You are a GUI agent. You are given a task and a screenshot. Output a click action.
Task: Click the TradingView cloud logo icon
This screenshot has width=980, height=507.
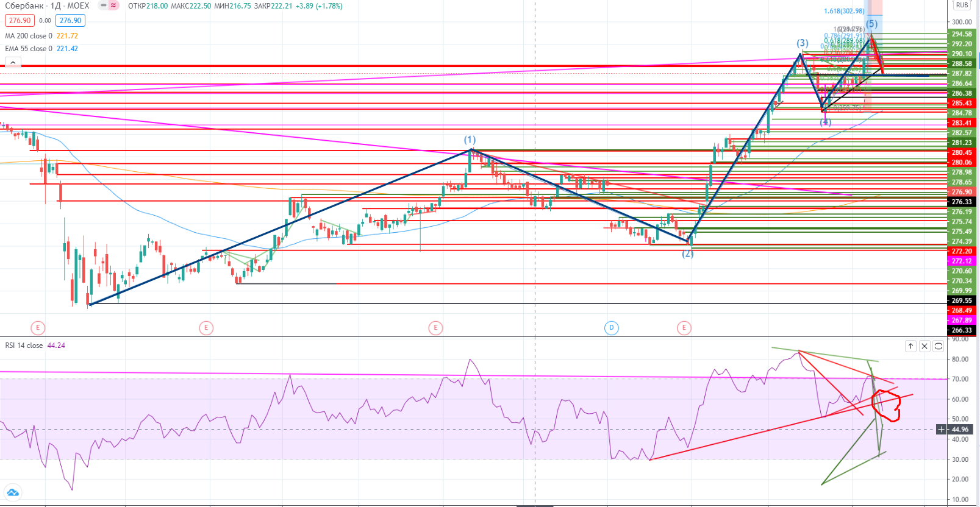(x=12, y=492)
